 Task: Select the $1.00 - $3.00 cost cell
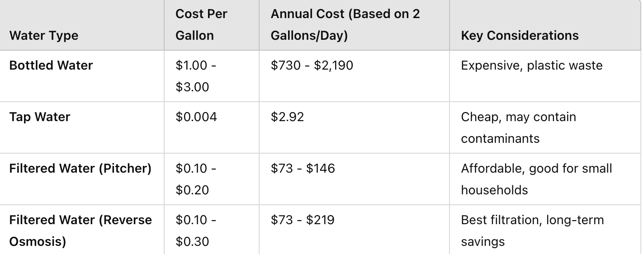(196, 76)
